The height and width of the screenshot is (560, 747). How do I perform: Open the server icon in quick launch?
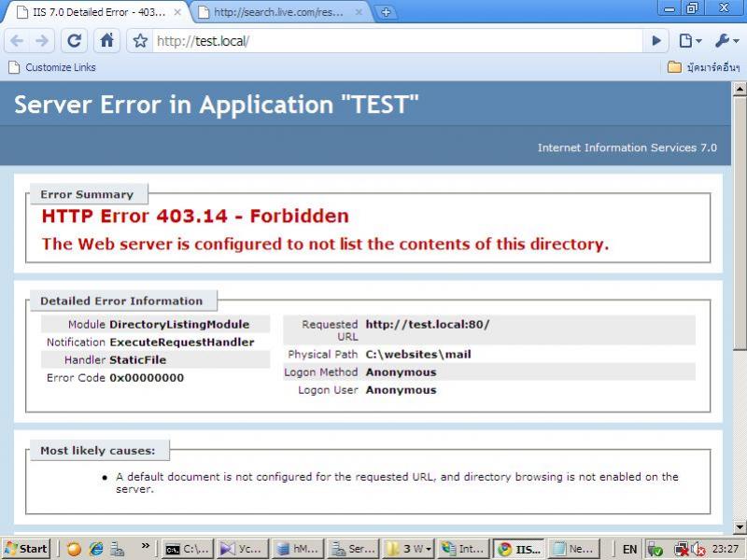tap(118, 549)
